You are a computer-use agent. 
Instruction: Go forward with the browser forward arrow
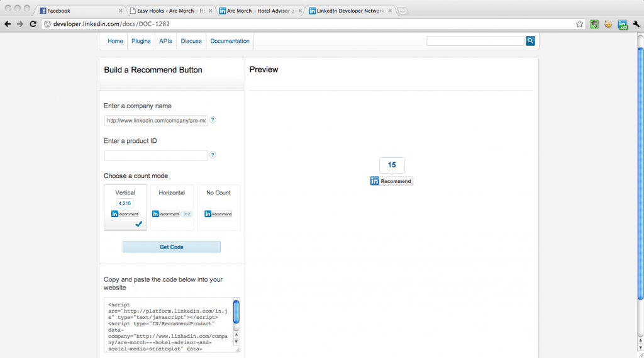[x=20, y=25]
